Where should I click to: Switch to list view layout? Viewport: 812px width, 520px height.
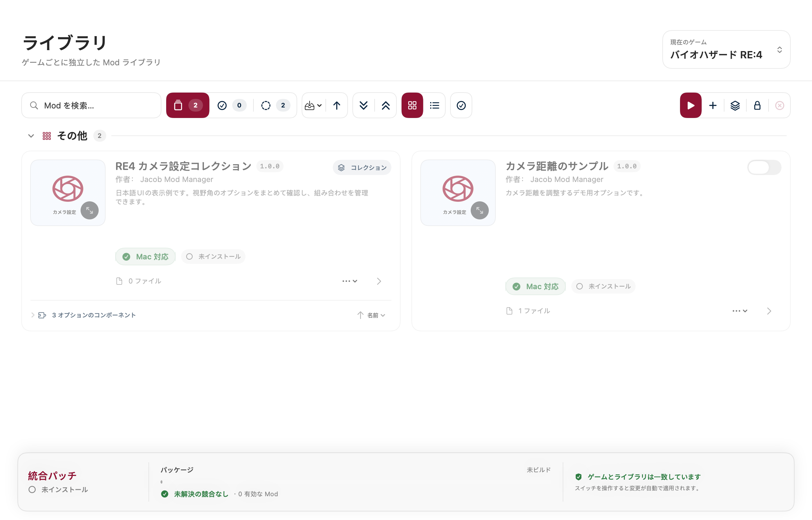434,105
